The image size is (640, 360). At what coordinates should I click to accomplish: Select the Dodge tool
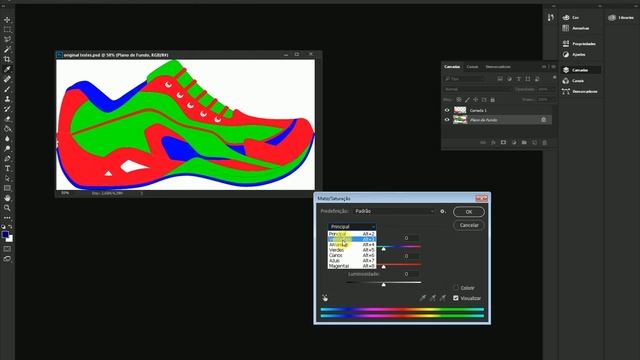tap(7, 149)
